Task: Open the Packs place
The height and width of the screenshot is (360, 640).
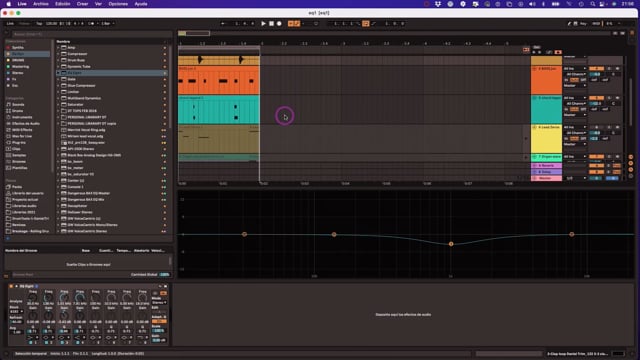Action: click(17, 187)
